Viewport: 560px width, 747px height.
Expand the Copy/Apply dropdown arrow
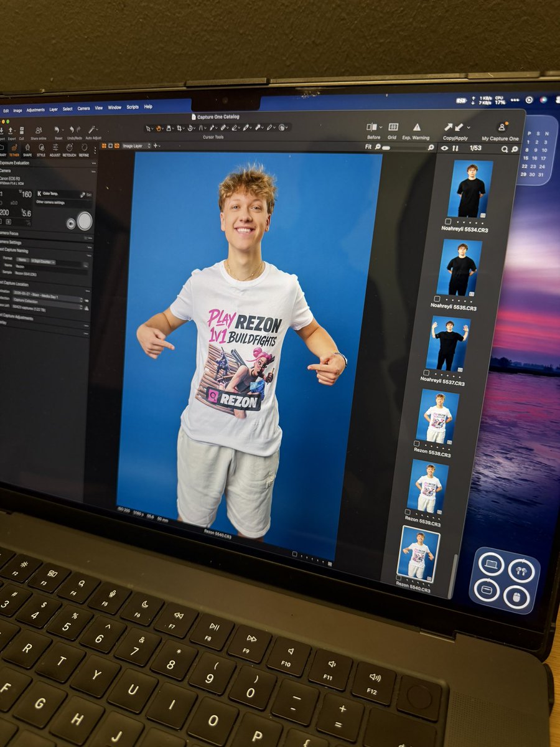[469, 127]
